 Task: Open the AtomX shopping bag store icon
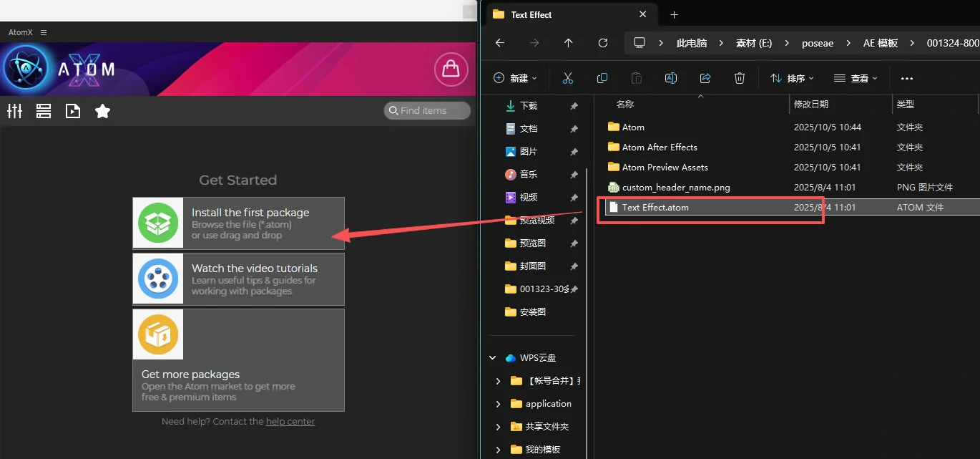[451, 69]
